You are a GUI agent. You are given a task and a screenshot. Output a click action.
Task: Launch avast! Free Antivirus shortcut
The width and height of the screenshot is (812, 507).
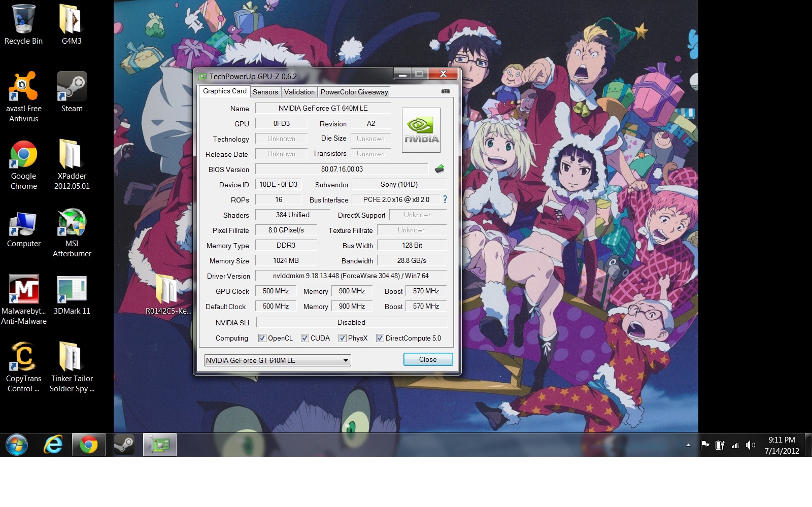click(x=23, y=97)
